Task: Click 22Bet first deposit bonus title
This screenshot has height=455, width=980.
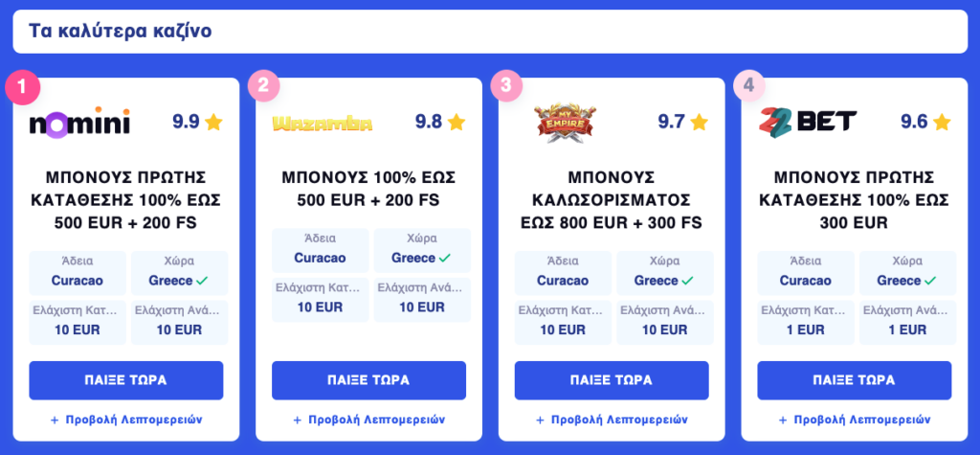Action: point(855,199)
